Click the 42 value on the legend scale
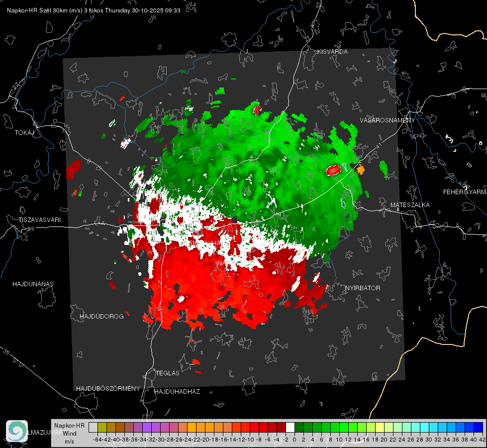Viewport: 487px width, 448px height. (x=483, y=440)
